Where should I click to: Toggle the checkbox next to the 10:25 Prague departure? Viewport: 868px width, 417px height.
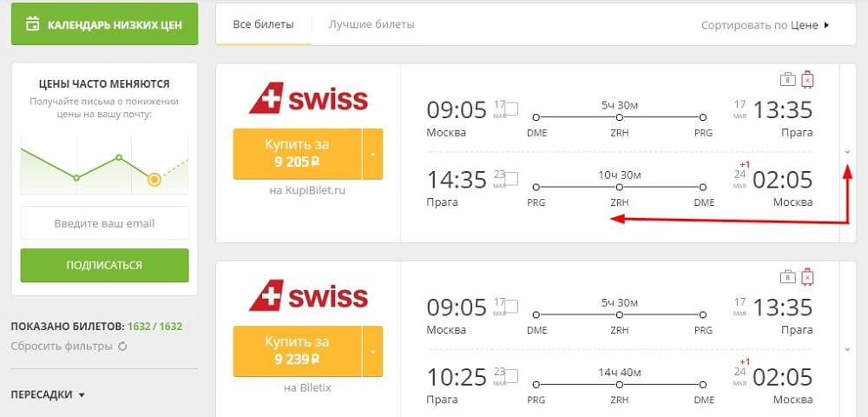511,376
